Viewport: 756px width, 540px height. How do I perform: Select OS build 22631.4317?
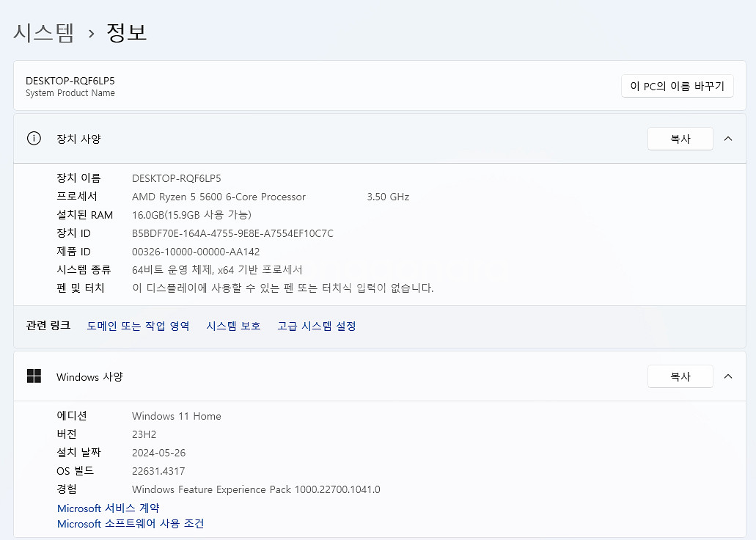coord(158,471)
